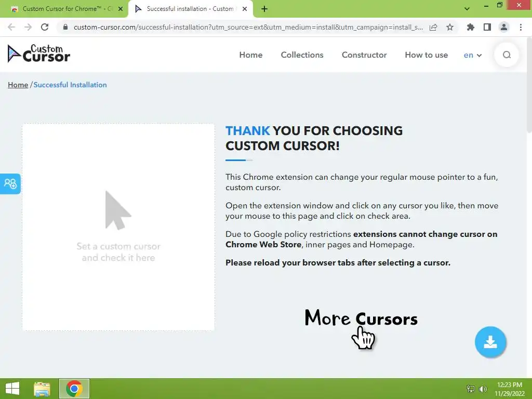Click the cursor check area box
Viewport: 532px width, 399px height.
click(x=118, y=227)
